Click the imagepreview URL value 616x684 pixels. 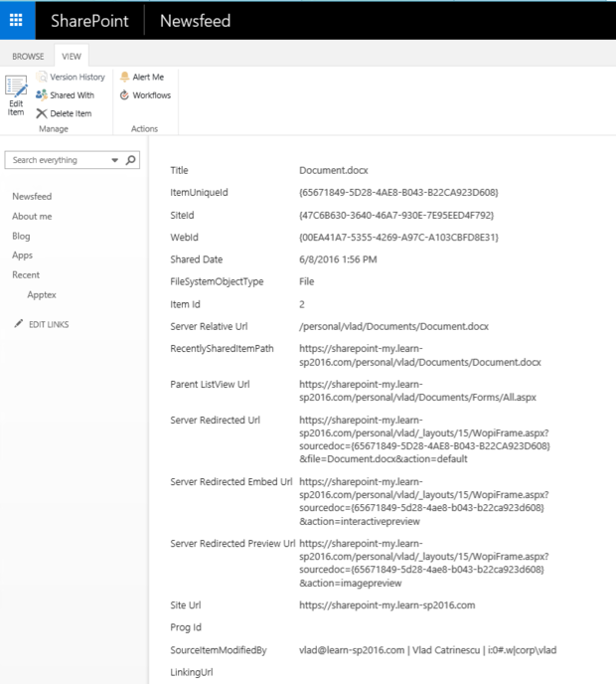[x=423, y=563]
